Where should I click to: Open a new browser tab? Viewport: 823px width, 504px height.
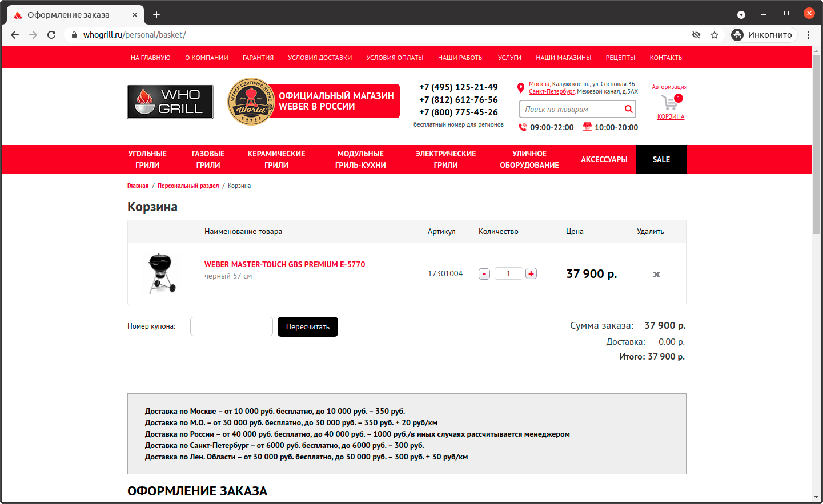[156, 15]
